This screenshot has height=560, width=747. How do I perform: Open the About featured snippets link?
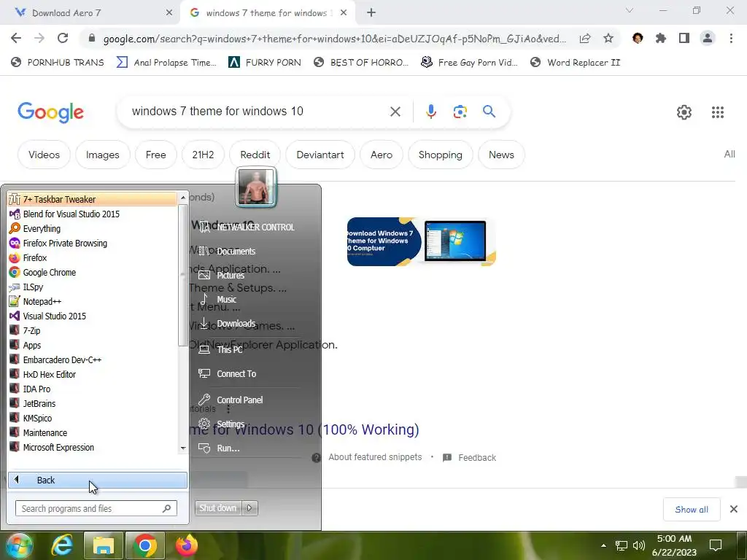tap(375, 457)
